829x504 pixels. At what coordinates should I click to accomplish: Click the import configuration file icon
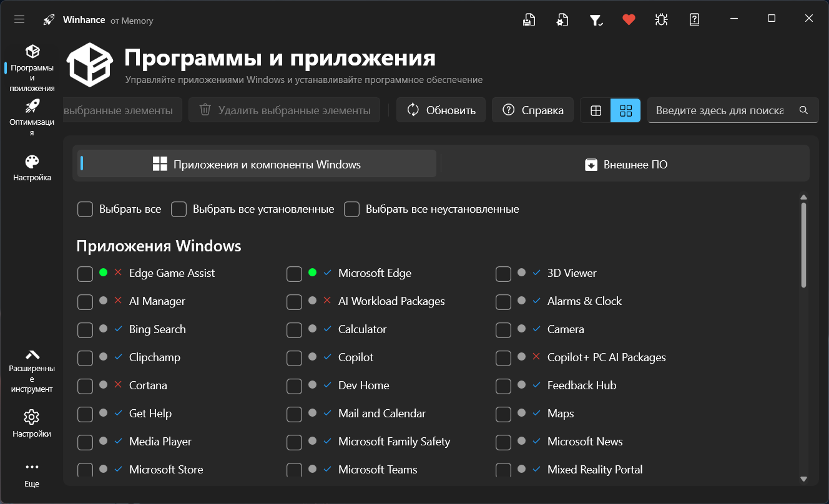(562, 19)
